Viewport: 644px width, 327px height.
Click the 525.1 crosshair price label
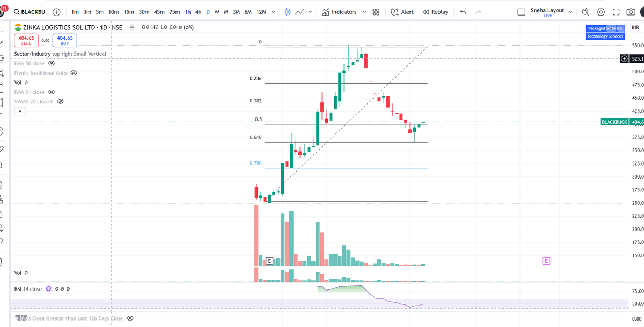tap(638, 59)
